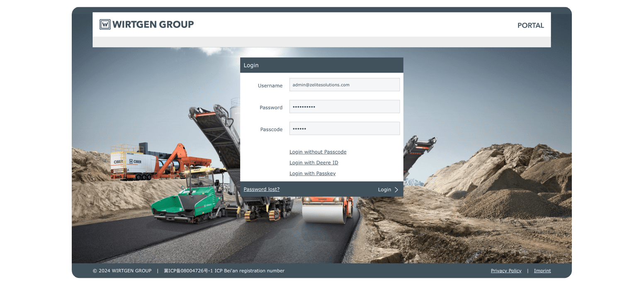Click the Passcode field label
644x285 pixels.
271,129
